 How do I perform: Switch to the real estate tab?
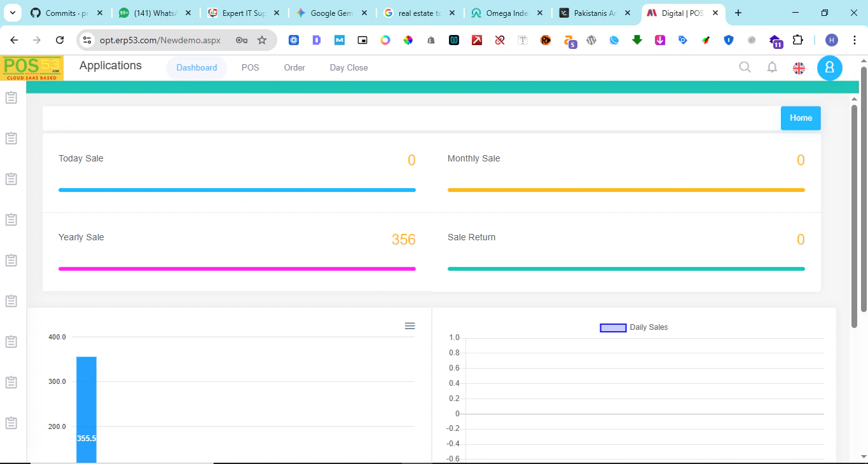pos(419,13)
